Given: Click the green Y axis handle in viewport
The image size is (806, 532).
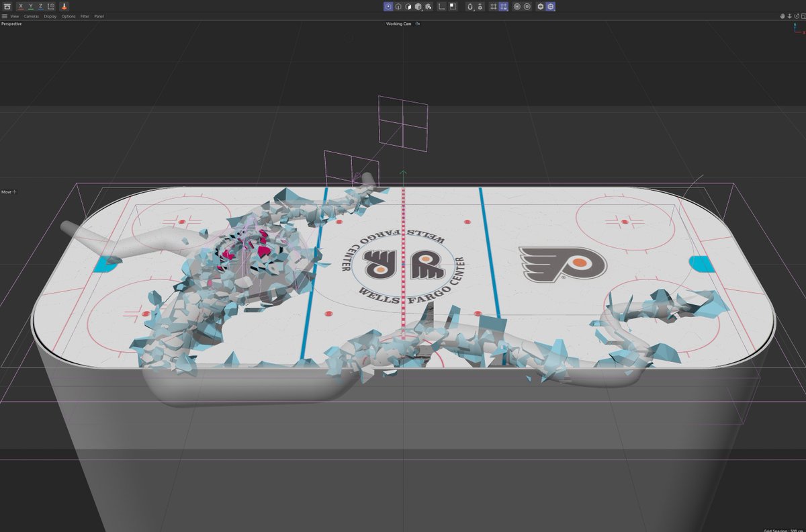Looking at the screenshot, I should pos(403,174).
